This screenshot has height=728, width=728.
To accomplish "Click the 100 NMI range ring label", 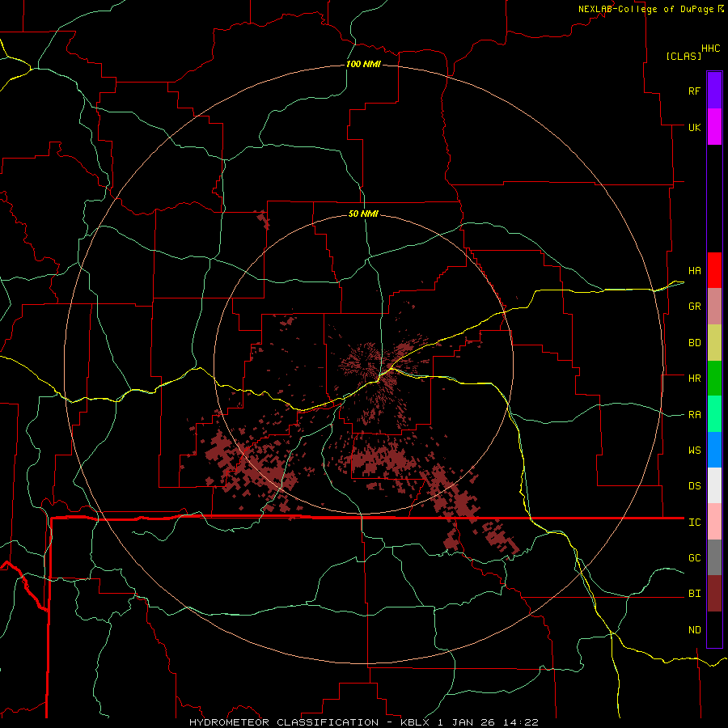I will click(363, 64).
